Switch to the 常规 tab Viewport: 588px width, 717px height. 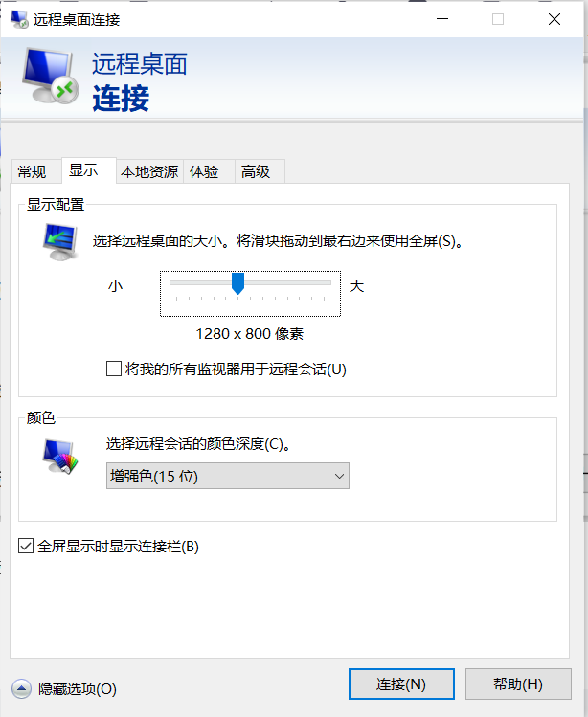(x=32, y=172)
